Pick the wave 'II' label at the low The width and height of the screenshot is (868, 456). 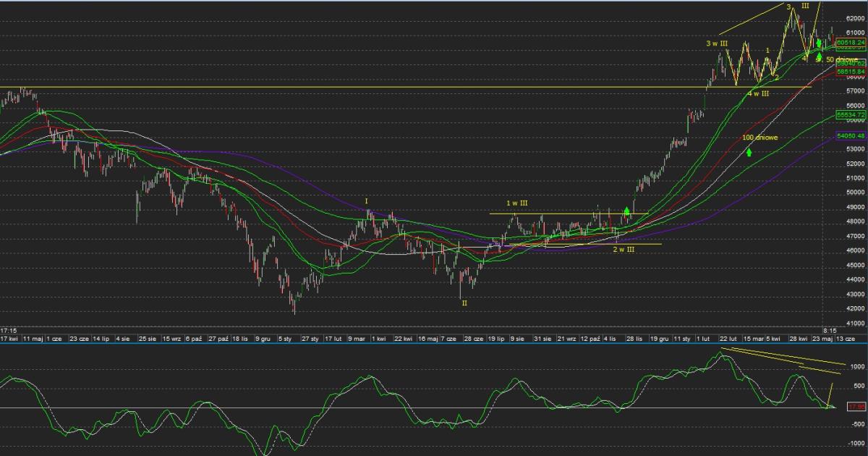(464, 303)
